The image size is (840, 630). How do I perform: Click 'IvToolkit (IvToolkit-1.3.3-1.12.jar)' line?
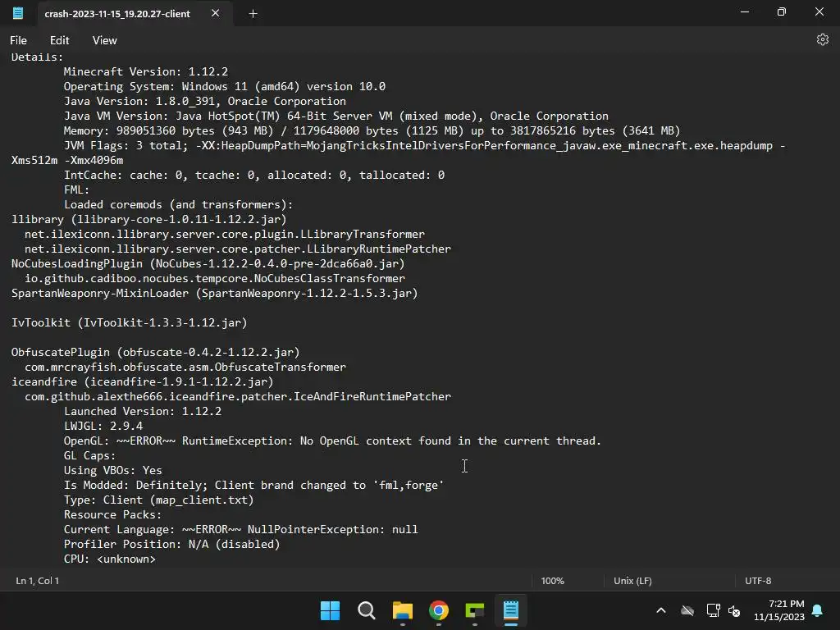[129, 322]
